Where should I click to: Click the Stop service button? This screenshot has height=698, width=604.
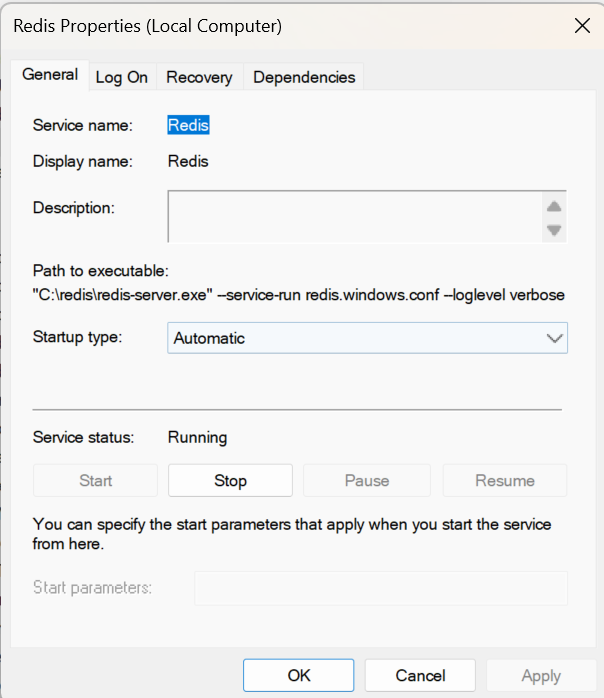pos(230,481)
